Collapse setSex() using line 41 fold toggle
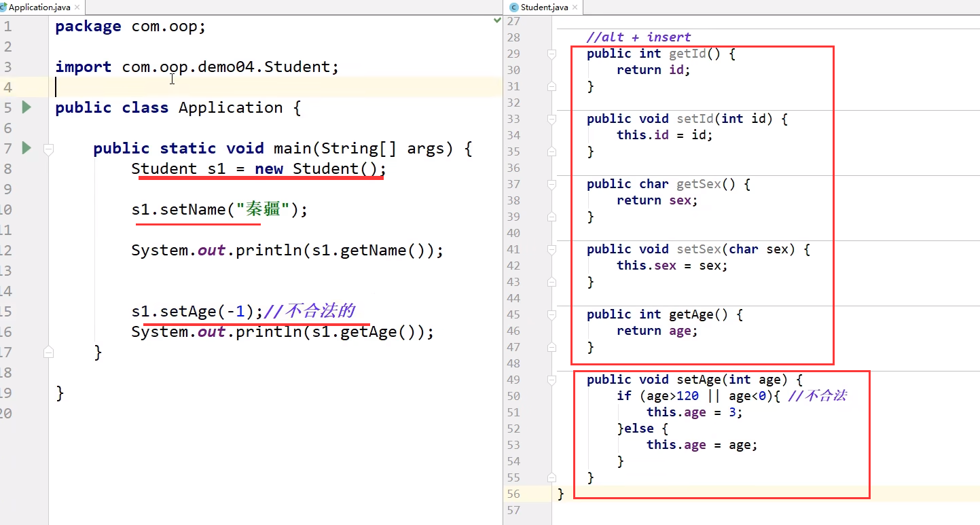This screenshot has height=525, width=980. (x=552, y=250)
